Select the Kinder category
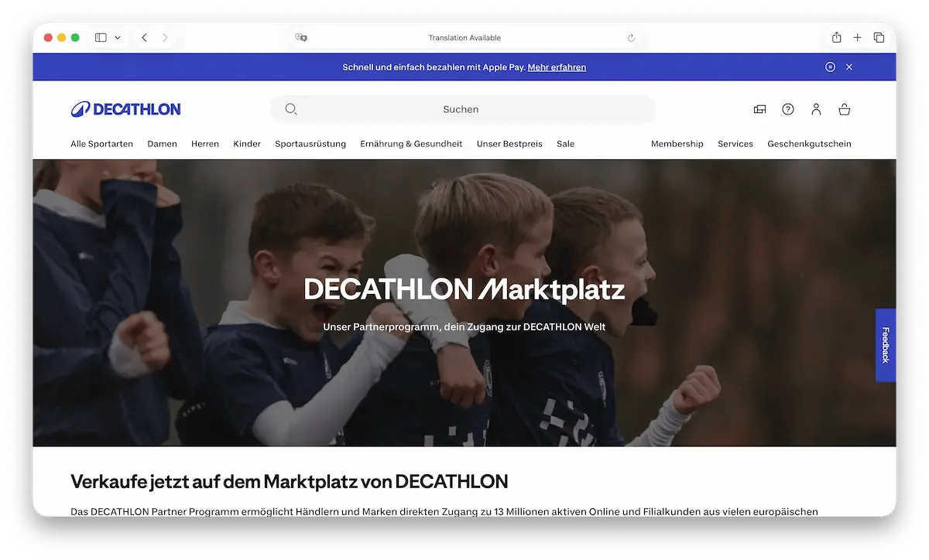The width and height of the screenshot is (929, 560). pyautogui.click(x=247, y=144)
